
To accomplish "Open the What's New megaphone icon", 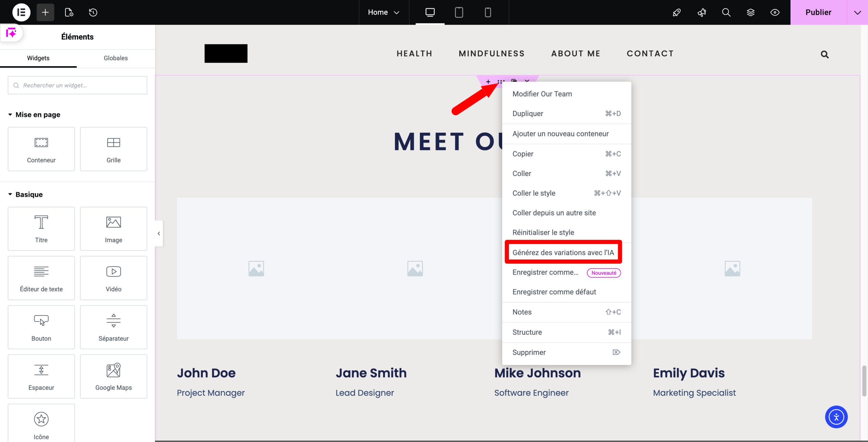I will click(x=702, y=13).
